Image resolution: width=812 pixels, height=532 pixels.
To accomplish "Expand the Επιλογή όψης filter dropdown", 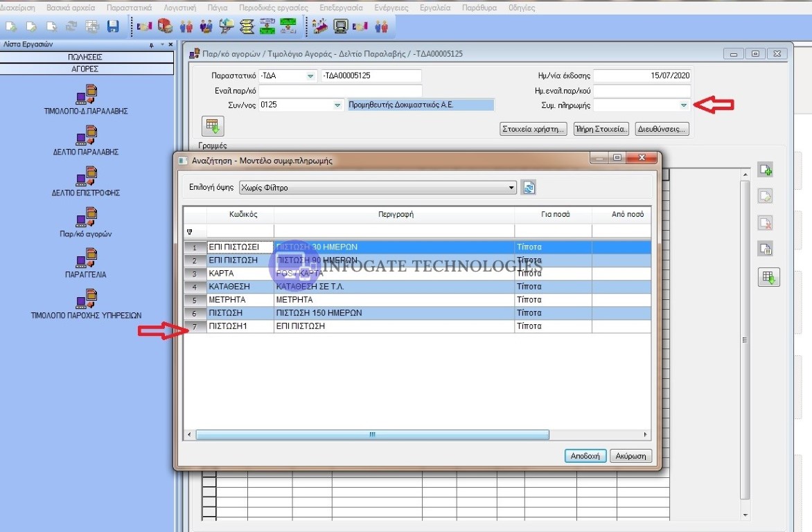I will click(x=511, y=188).
